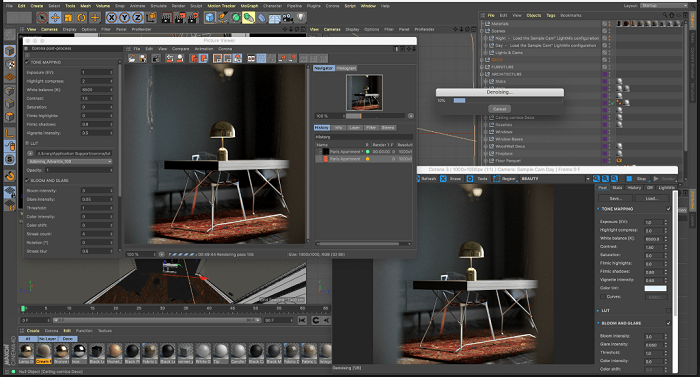
Task: Expand the DECO object in Object Manager
Action: pos(482,59)
